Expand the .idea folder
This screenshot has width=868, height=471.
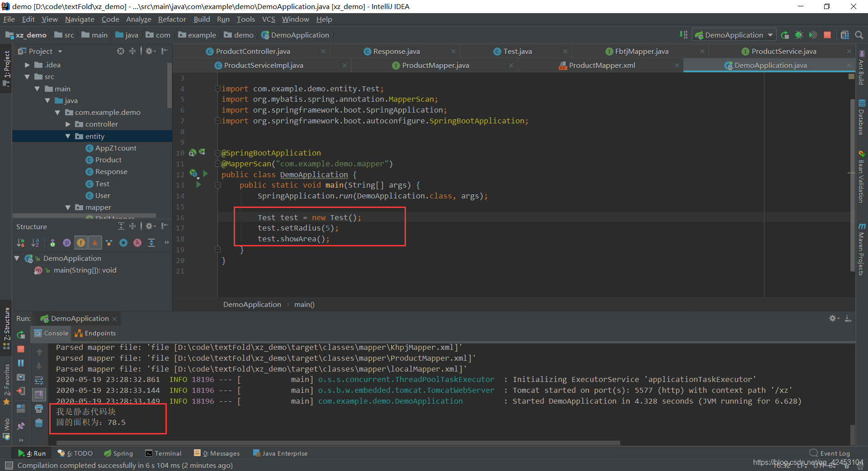point(27,65)
